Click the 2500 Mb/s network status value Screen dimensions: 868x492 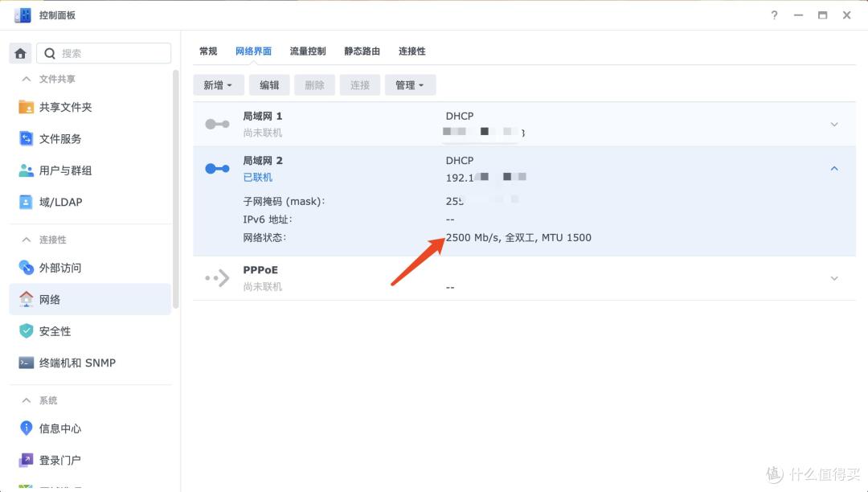[518, 237]
